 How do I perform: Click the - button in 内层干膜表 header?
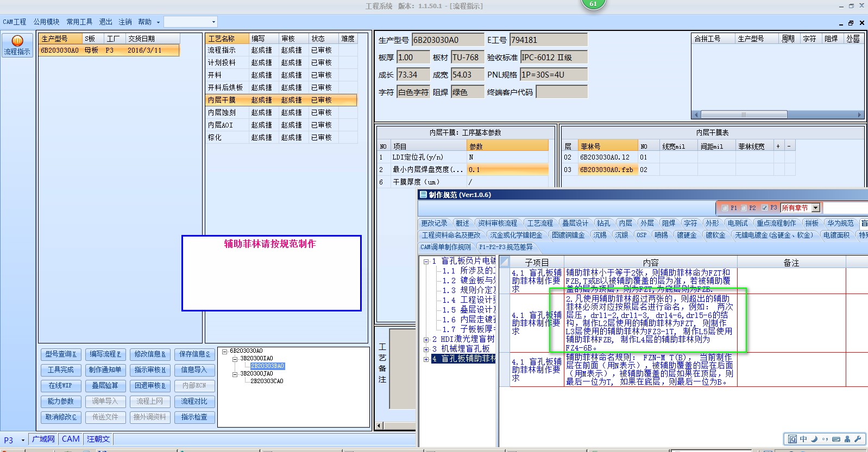point(789,146)
